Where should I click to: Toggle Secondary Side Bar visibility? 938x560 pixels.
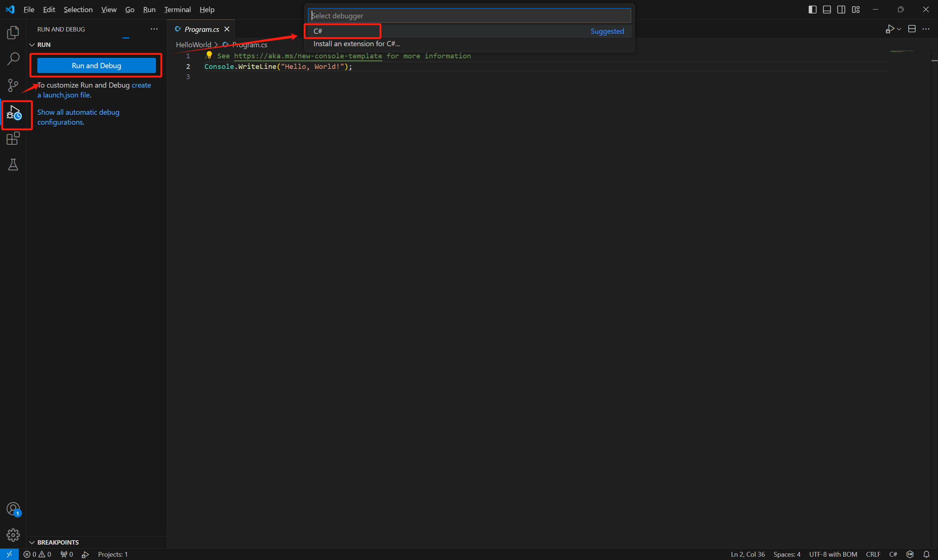841,10
